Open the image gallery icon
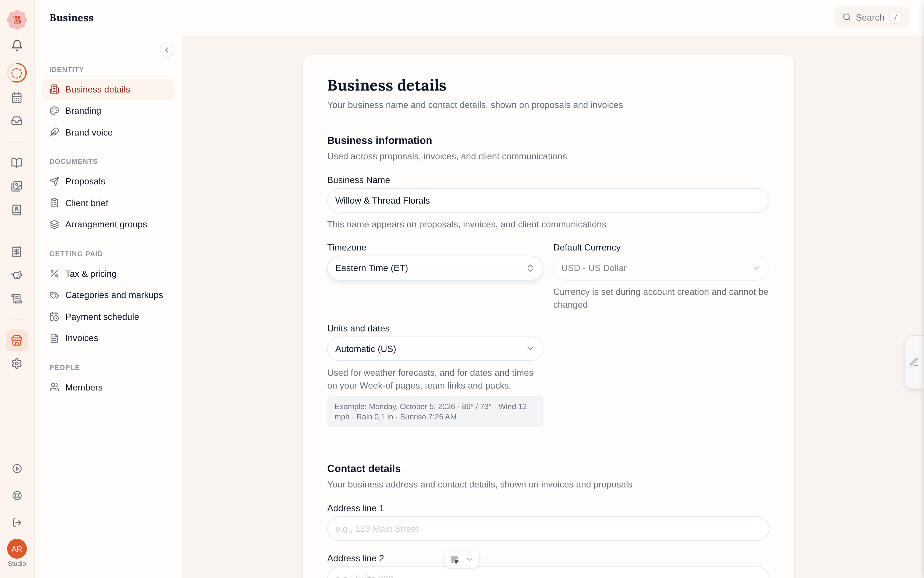The width and height of the screenshot is (924, 578). [x=17, y=186]
